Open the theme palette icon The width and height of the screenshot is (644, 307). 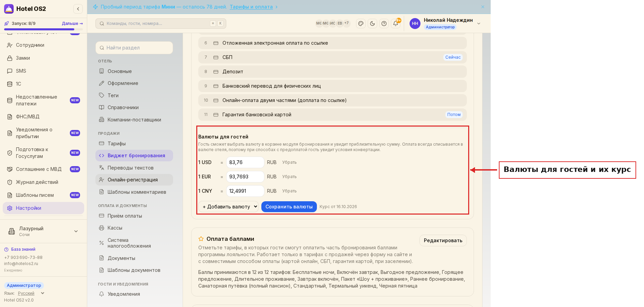pos(361,24)
